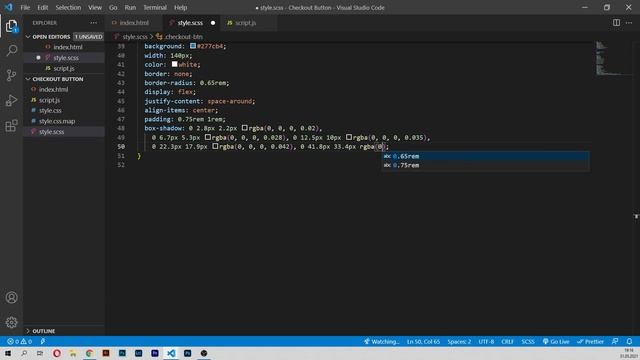
Task: Click errors and warnings count in status bar
Action: 19,341
